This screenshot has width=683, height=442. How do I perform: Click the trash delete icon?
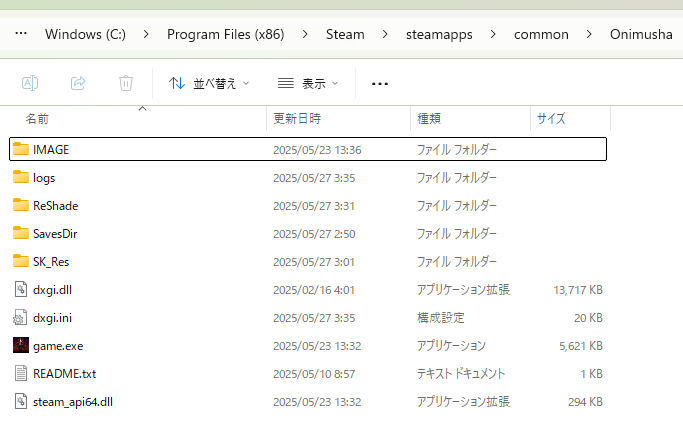(126, 83)
